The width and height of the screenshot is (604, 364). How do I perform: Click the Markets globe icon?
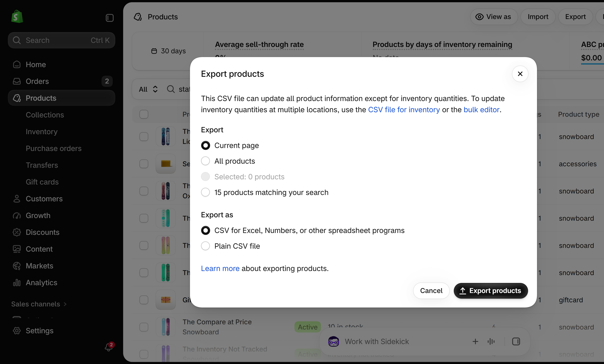coord(17,266)
